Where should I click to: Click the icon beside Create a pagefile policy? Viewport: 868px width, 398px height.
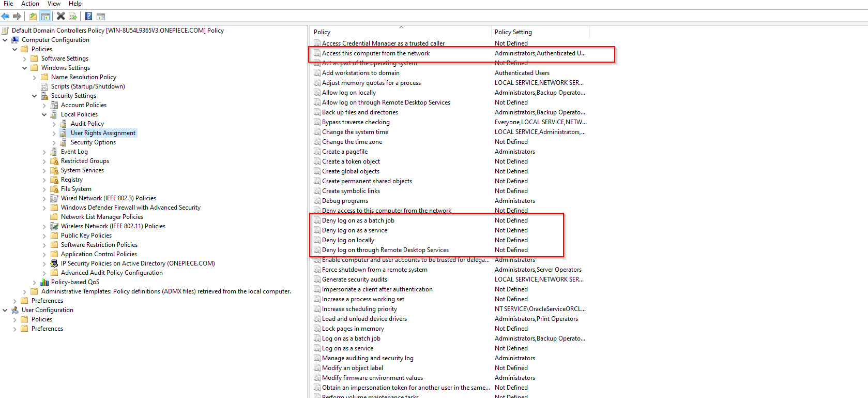pos(317,152)
